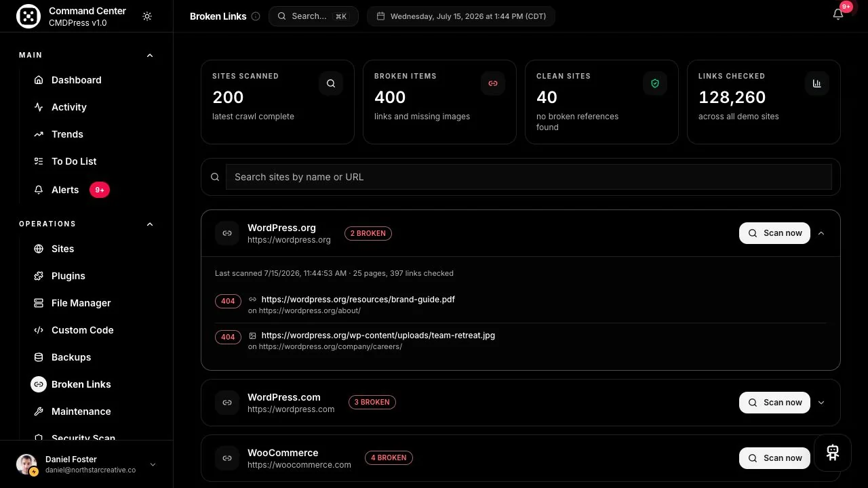
Task: Click the WordPress.com row link icon
Action: point(227,403)
